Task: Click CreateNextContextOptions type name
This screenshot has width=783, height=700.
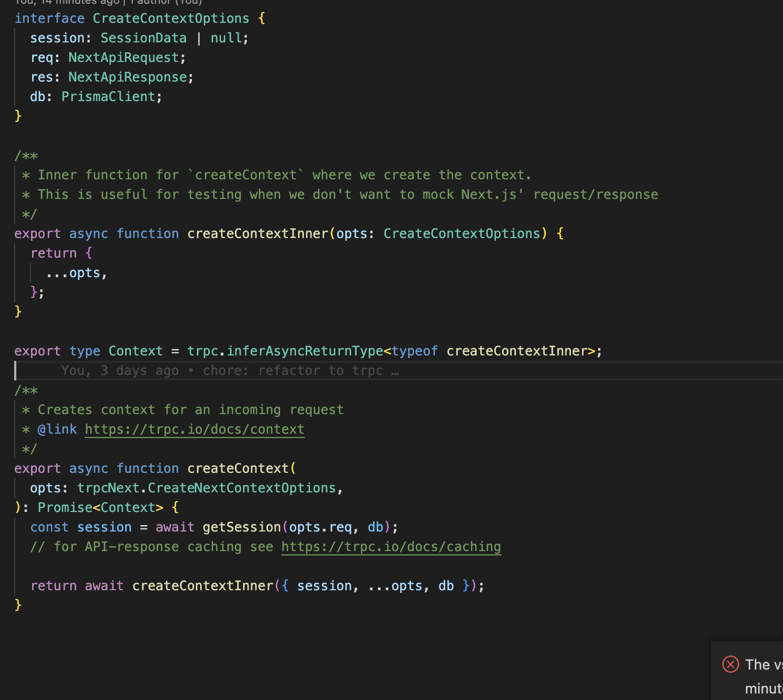Action: 242,488
